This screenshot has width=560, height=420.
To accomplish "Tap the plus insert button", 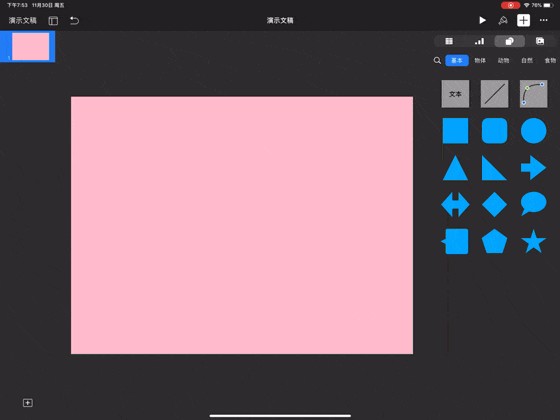I will click(523, 20).
